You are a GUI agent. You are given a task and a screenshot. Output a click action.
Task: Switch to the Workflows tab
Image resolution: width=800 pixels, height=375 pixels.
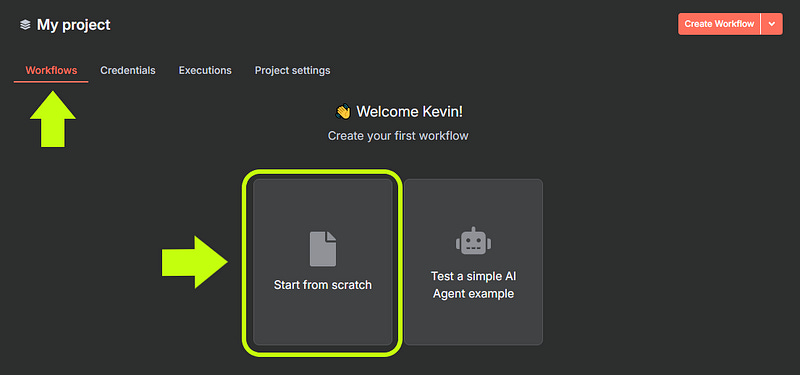click(x=51, y=70)
